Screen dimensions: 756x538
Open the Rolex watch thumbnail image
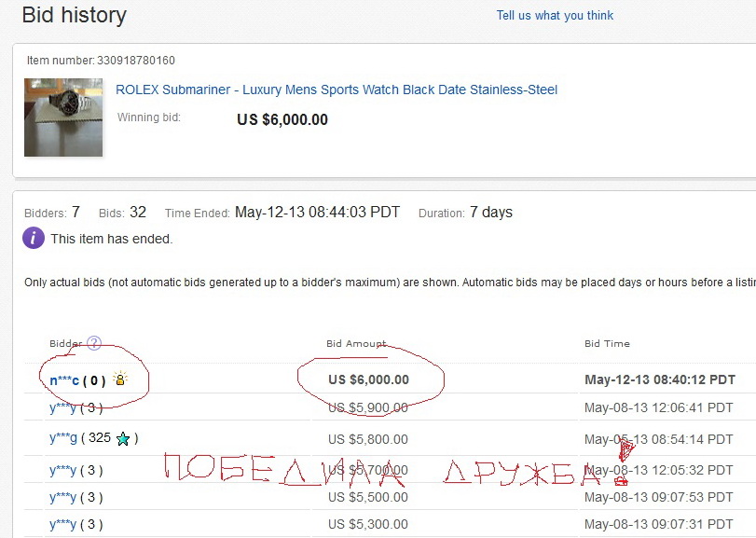(63, 117)
